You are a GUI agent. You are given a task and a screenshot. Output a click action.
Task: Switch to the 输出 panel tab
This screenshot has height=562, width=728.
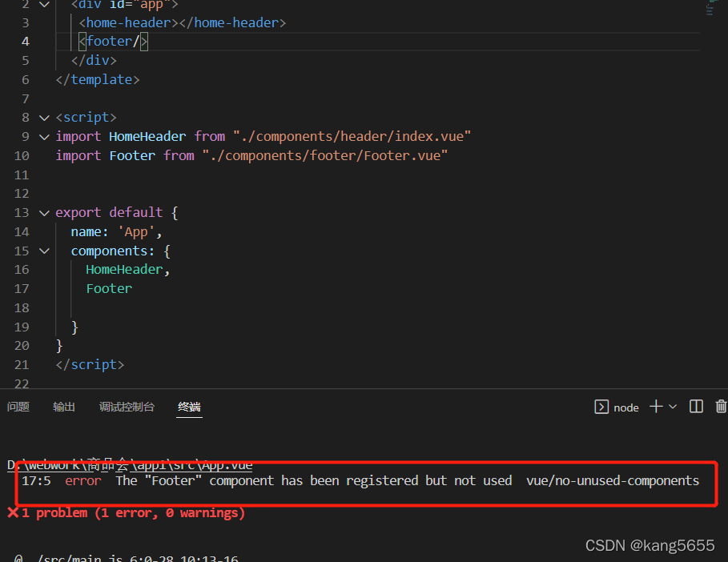[64, 407]
